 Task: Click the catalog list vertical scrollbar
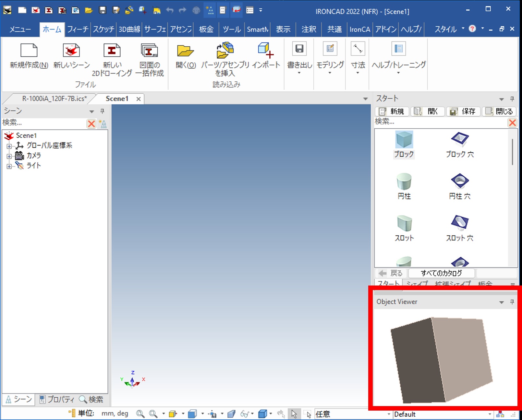(x=513, y=152)
